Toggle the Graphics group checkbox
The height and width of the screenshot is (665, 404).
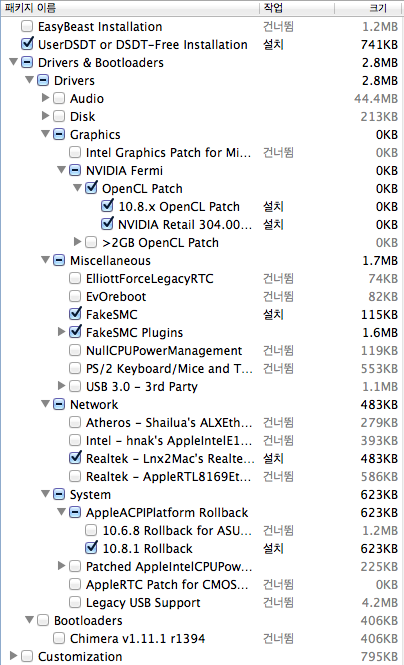pos(59,134)
